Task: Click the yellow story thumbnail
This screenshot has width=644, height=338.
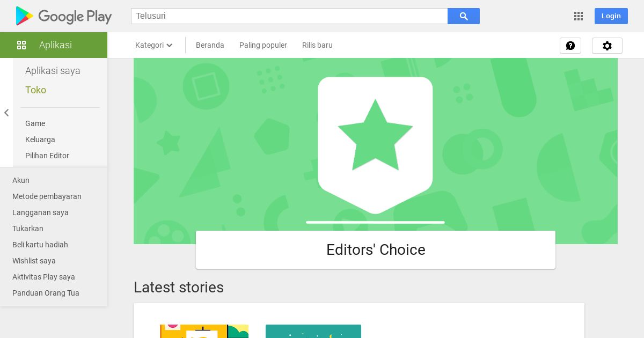Action: tap(204, 331)
